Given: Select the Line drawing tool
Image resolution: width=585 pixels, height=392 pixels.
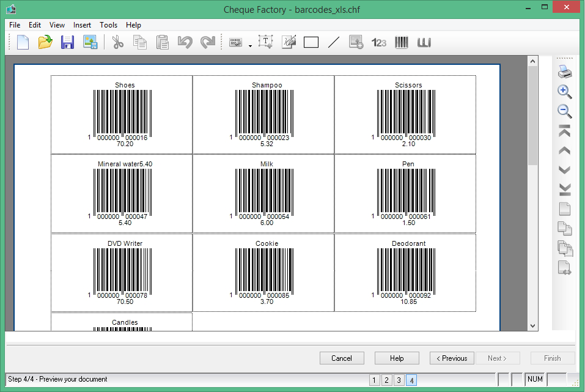Looking at the screenshot, I should pos(334,42).
